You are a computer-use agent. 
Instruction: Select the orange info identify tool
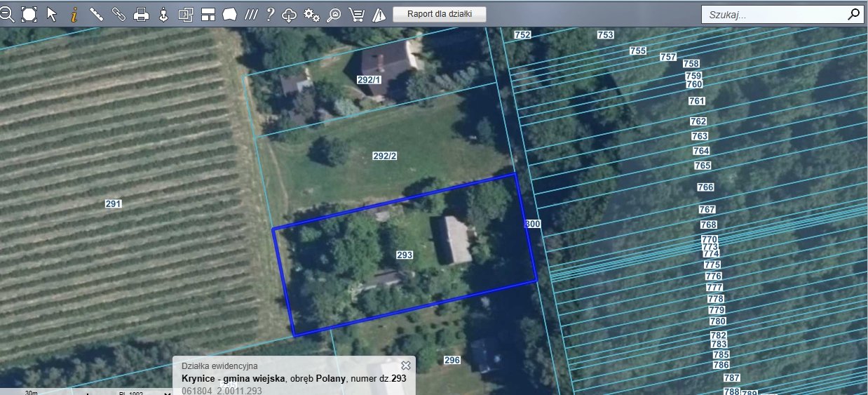(74, 14)
